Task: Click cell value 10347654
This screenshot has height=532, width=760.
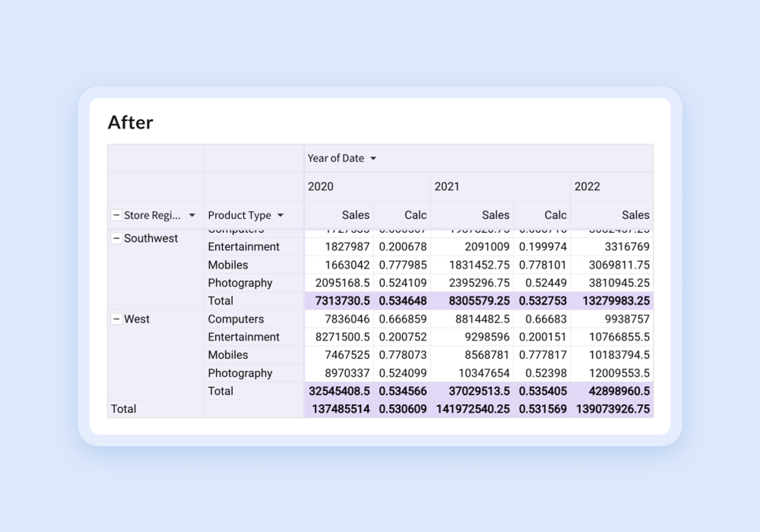Action: click(x=484, y=373)
